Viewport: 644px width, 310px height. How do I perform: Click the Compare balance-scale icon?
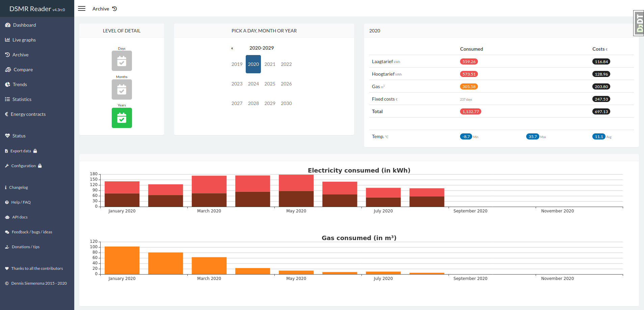[8, 70]
